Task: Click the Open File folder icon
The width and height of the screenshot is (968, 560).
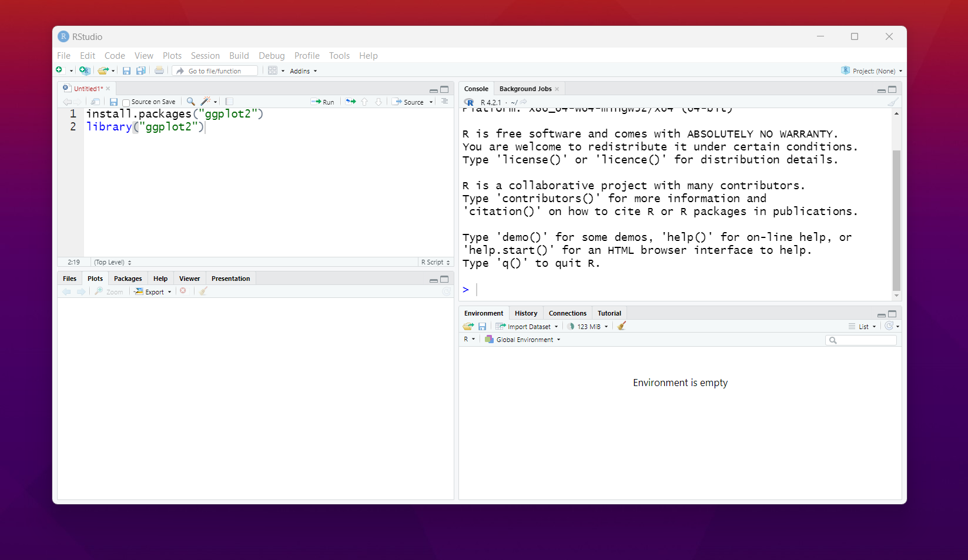Action: 103,71
